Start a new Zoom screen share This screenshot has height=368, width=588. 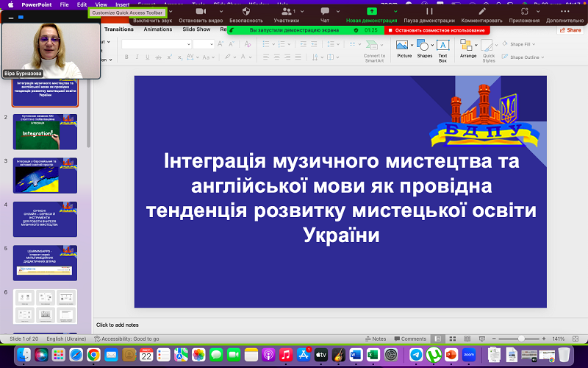(371, 15)
